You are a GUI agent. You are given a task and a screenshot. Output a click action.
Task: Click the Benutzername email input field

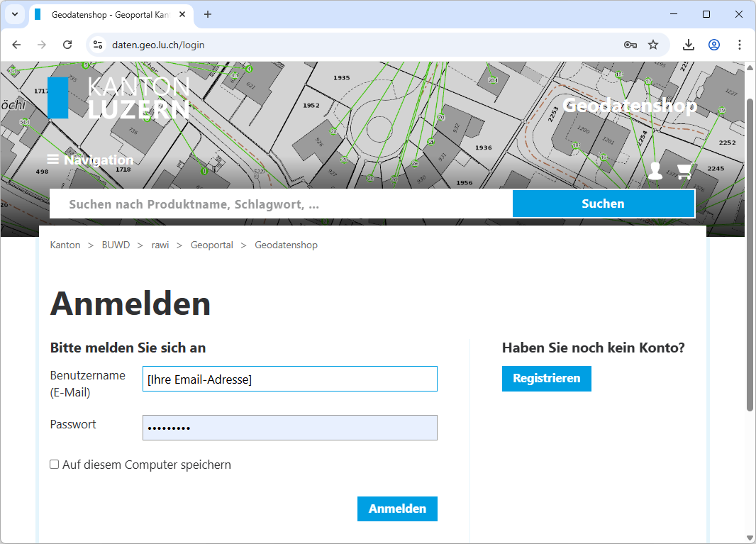click(289, 379)
